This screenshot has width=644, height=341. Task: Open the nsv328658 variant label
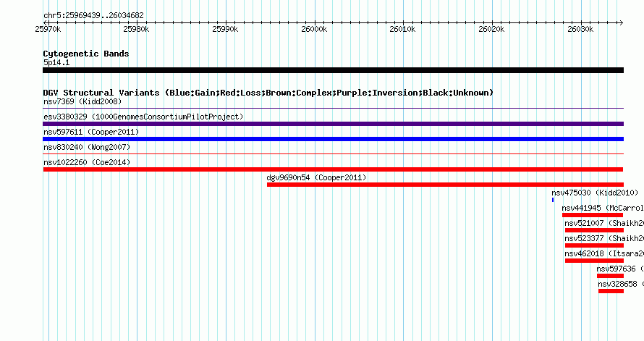click(621, 284)
